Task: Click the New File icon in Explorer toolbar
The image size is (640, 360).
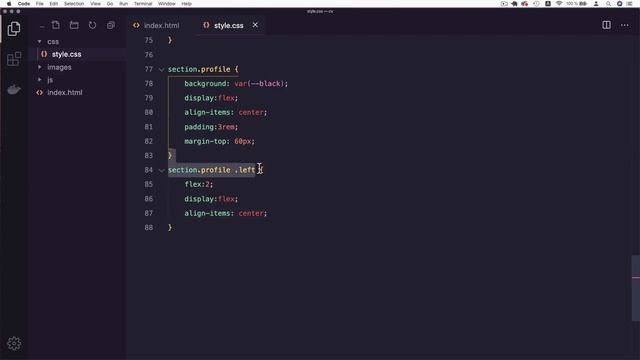Action: [x=56, y=25]
